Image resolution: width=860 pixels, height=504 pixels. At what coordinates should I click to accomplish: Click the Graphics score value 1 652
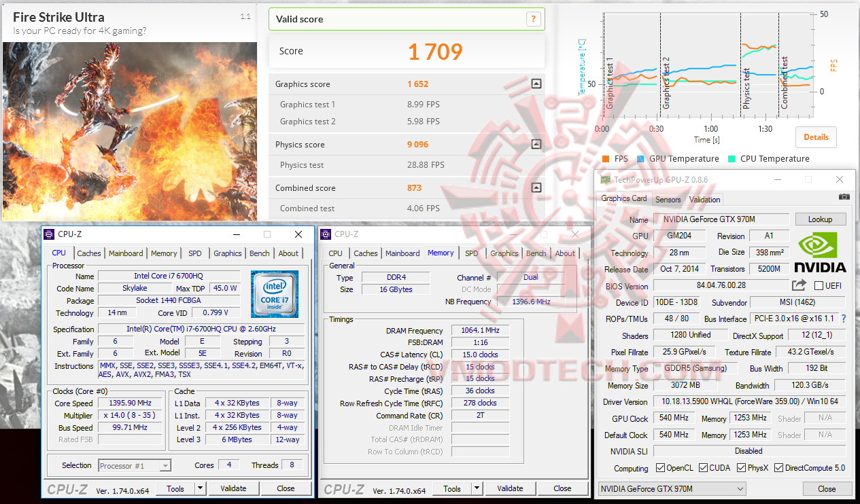click(x=418, y=84)
